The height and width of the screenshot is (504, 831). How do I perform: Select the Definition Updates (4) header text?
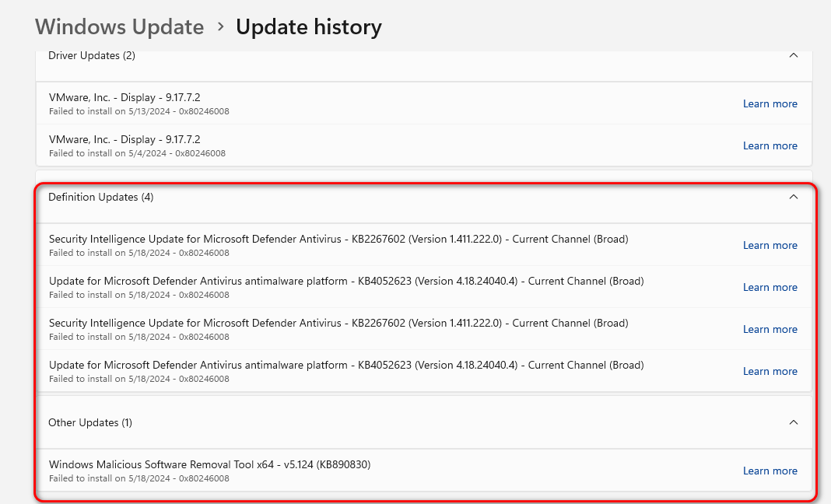(100, 197)
